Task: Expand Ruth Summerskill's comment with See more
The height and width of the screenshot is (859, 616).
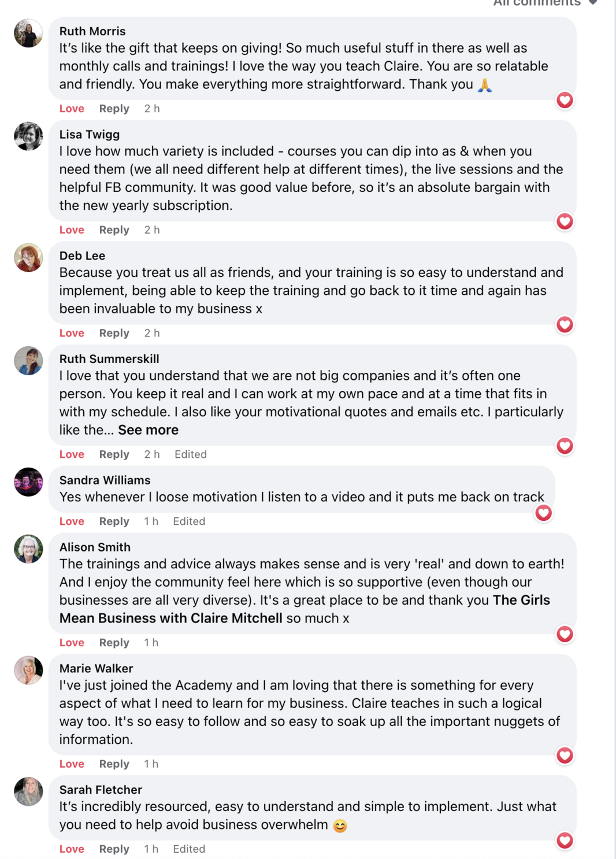Action: click(x=148, y=430)
